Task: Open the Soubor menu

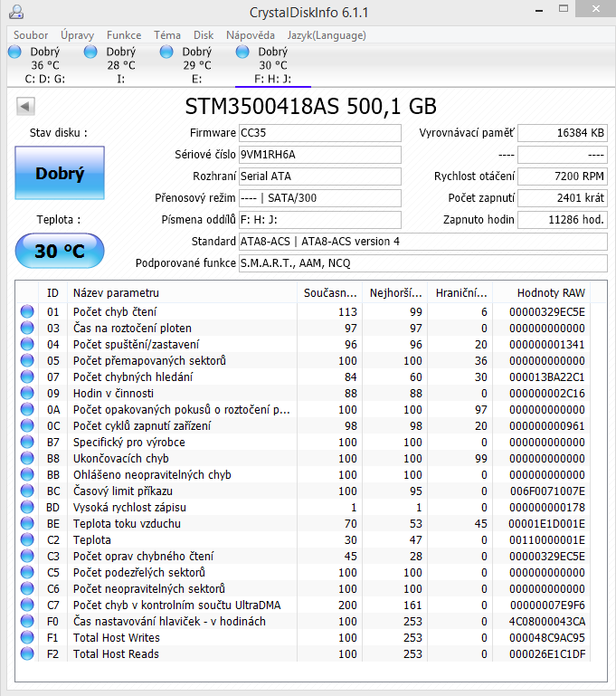Action: pos(31,35)
